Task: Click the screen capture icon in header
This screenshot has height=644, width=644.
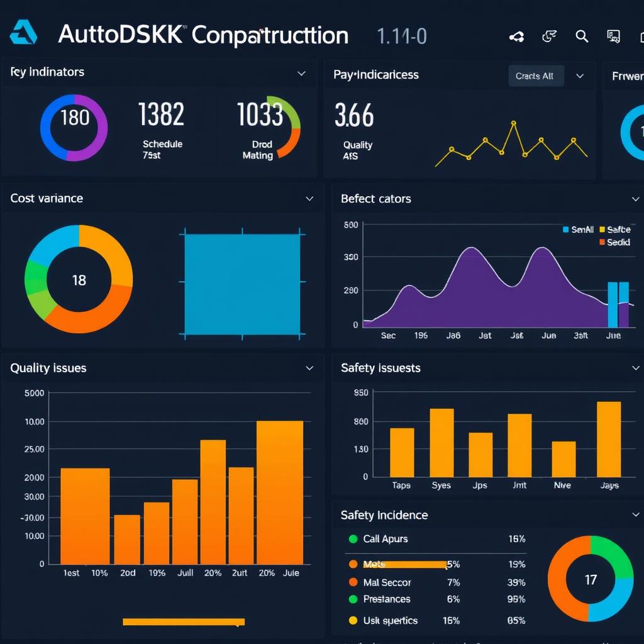Action: (614, 36)
